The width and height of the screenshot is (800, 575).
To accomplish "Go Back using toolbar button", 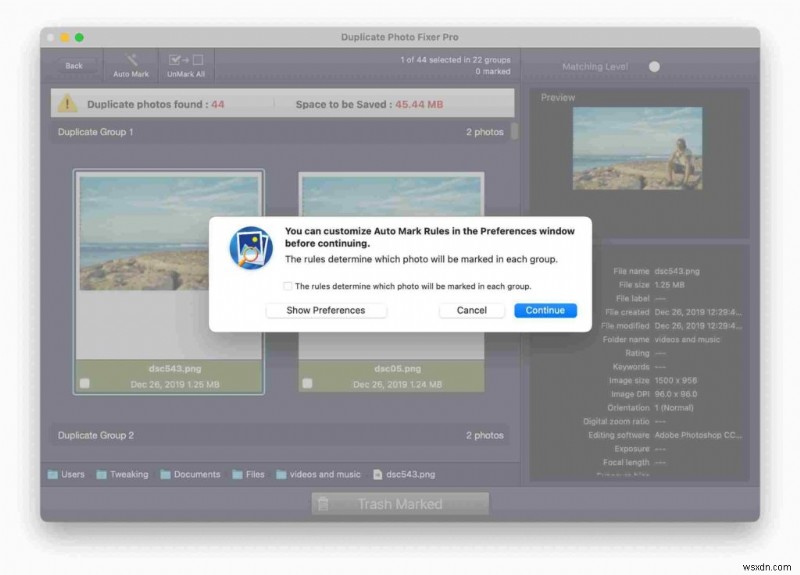I will [x=74, y=66].
